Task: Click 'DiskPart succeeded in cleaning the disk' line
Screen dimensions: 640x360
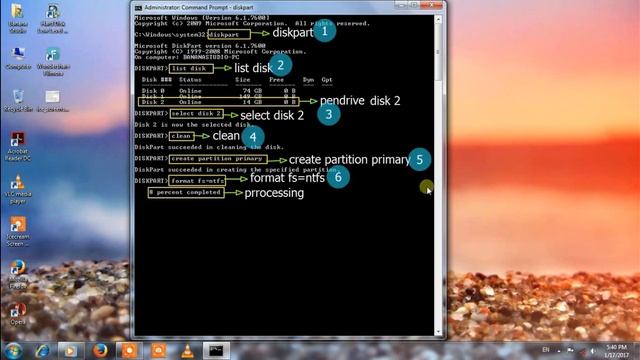Action: (x=209, y=147)
